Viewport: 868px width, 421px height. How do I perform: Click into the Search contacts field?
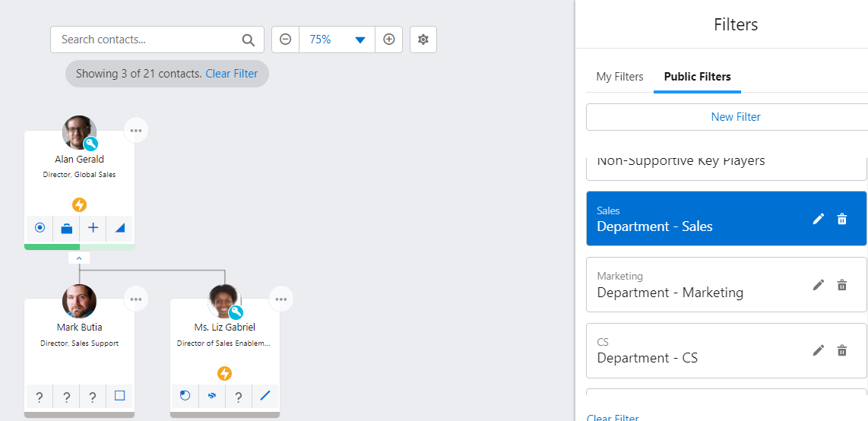144,40
